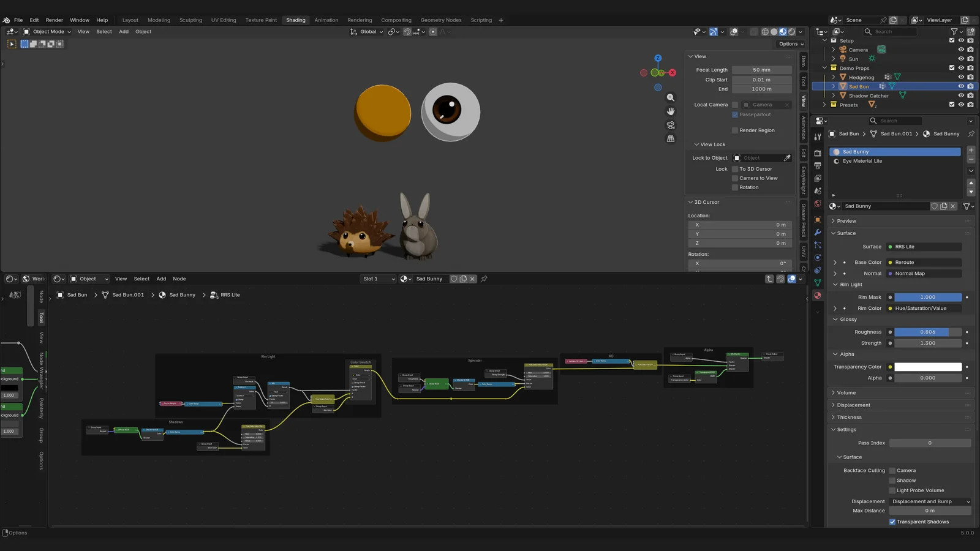Switch to the Rendering workspace tab
Screen dimensions: 980x551
tap(360, 20)
